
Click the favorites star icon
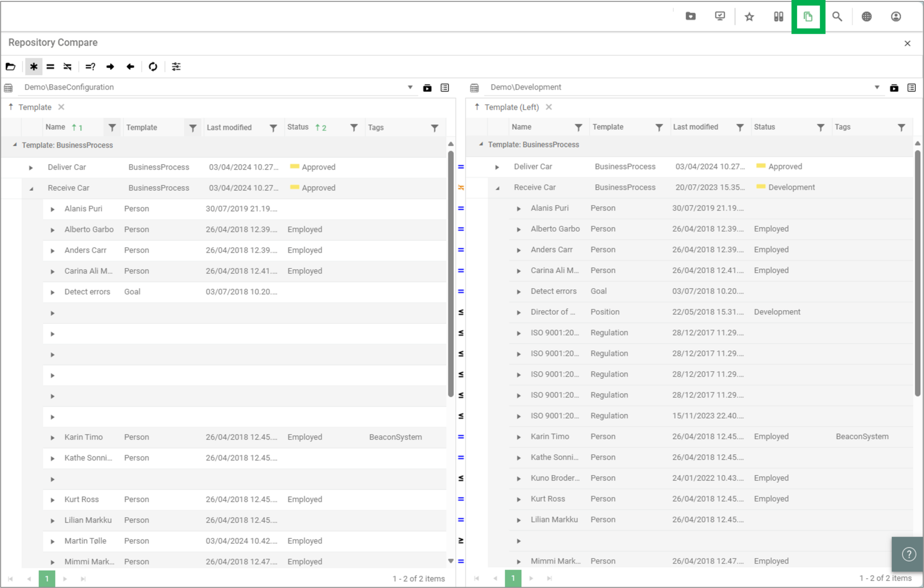(749, 17)
